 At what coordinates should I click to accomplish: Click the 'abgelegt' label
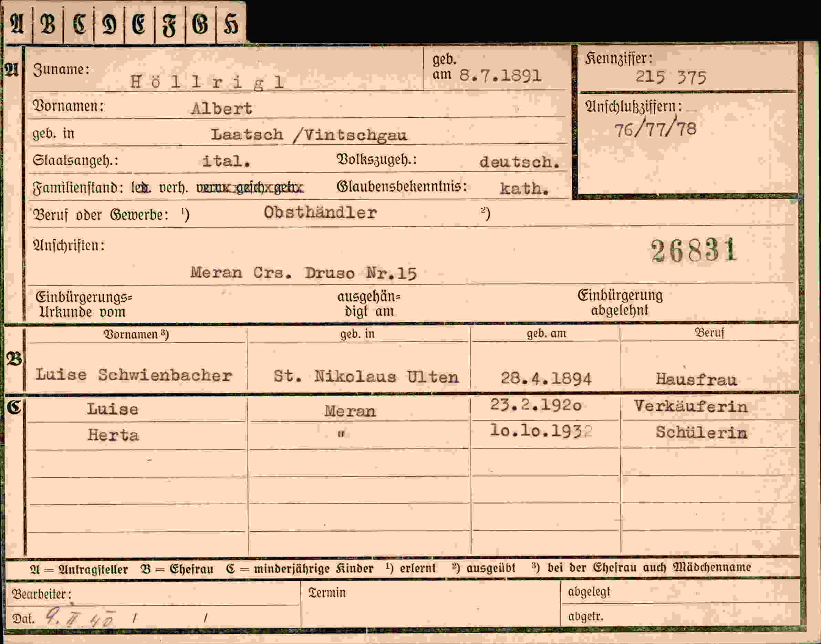(589, 592)
